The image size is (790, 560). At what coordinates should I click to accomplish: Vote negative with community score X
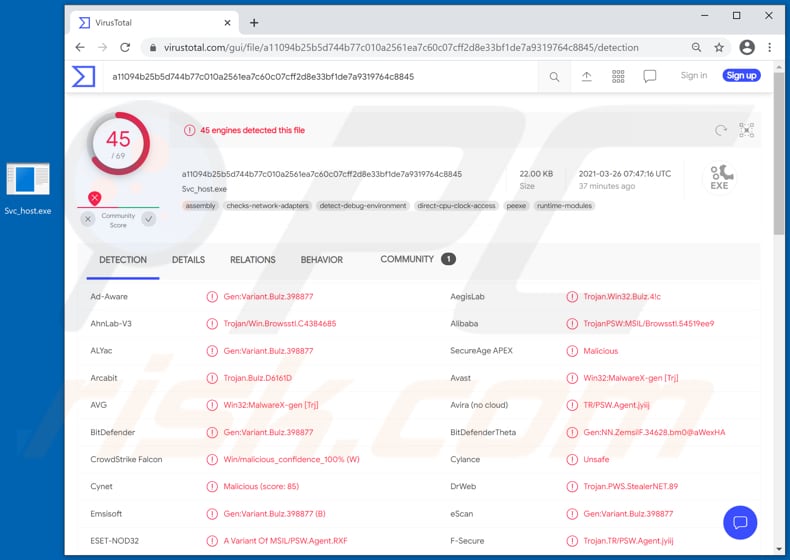pos(88,219)
